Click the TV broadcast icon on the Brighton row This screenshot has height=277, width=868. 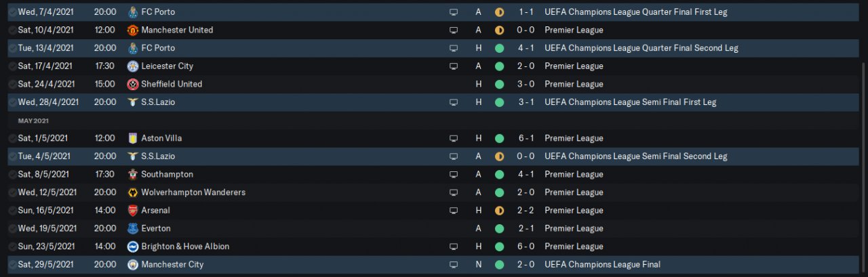[x=454, y=247]
